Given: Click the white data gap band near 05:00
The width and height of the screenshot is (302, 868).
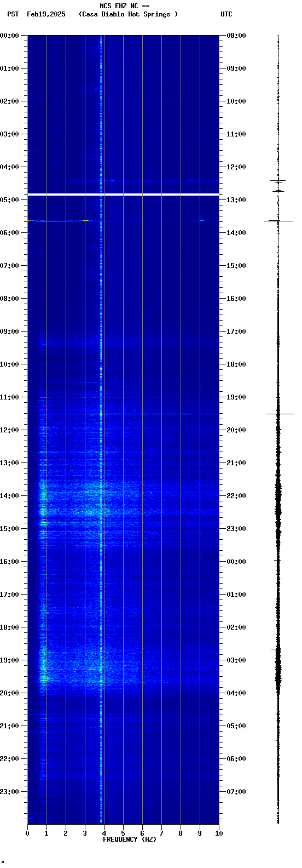Looking at the screenshot, I should tap(123, 195).
